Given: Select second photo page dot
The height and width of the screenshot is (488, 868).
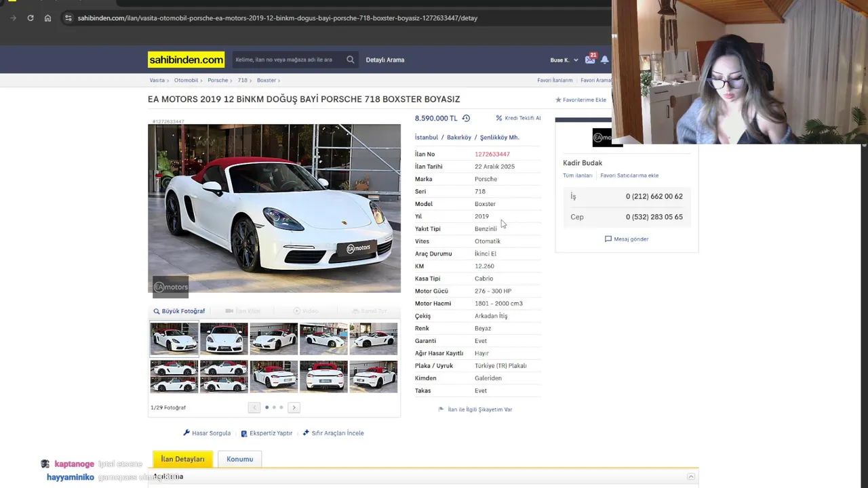Looking at the screenshot, I should (x=274, y=407).
